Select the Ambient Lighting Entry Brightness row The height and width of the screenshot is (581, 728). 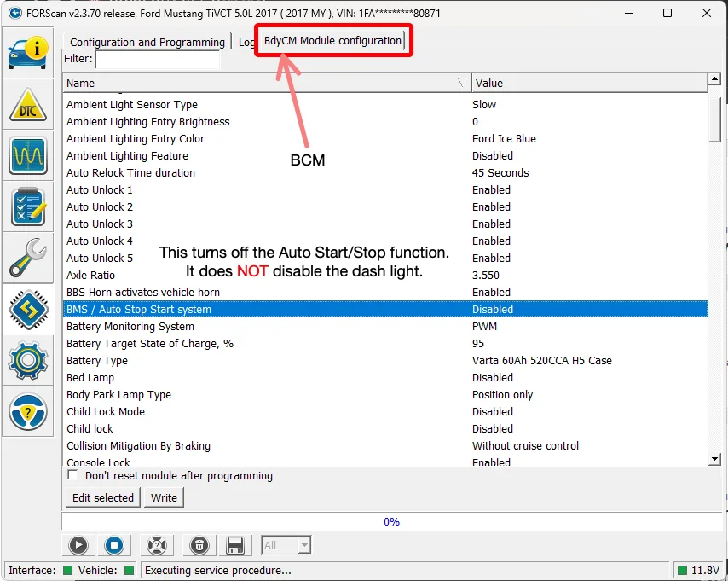coord(385,121)
